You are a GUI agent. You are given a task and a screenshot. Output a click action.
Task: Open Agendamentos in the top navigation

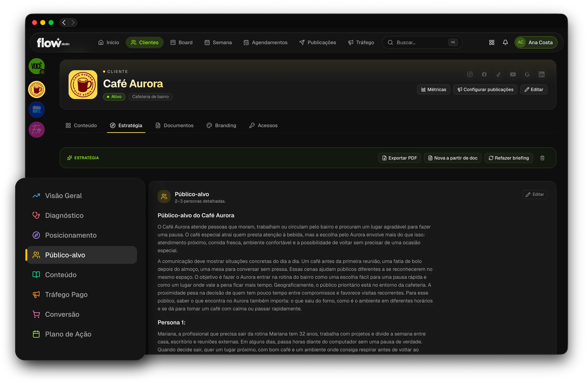pos(266,42)
